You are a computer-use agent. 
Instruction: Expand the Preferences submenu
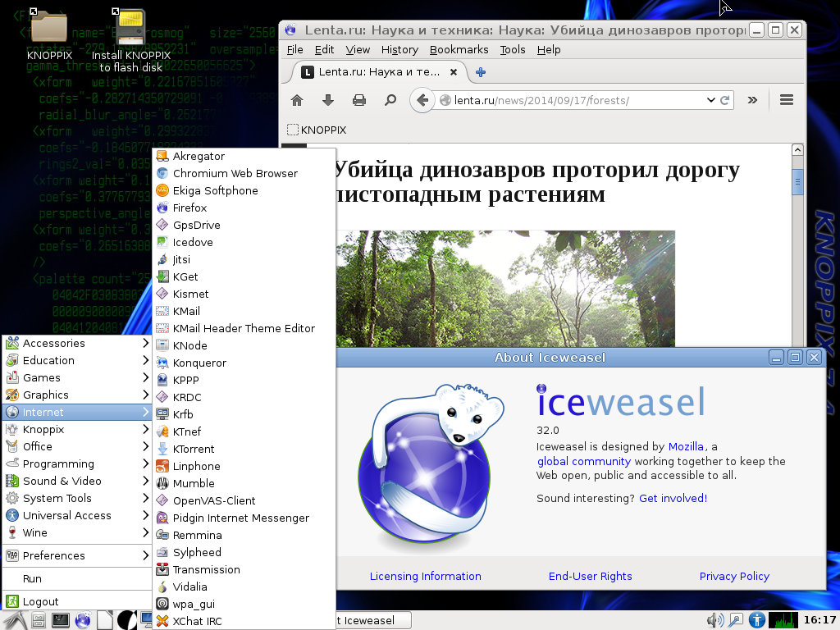77,555
